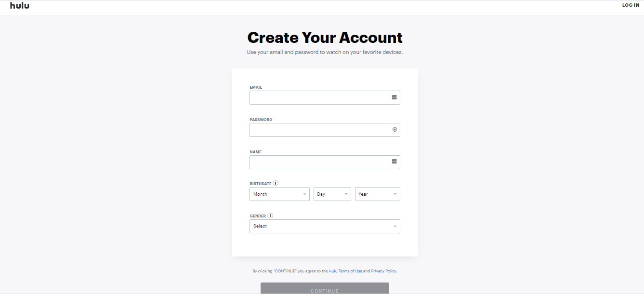The height and width of the screenshot is (296, 644).
Task: Click the Hulu logo
Action: click(x=19, y=6)
